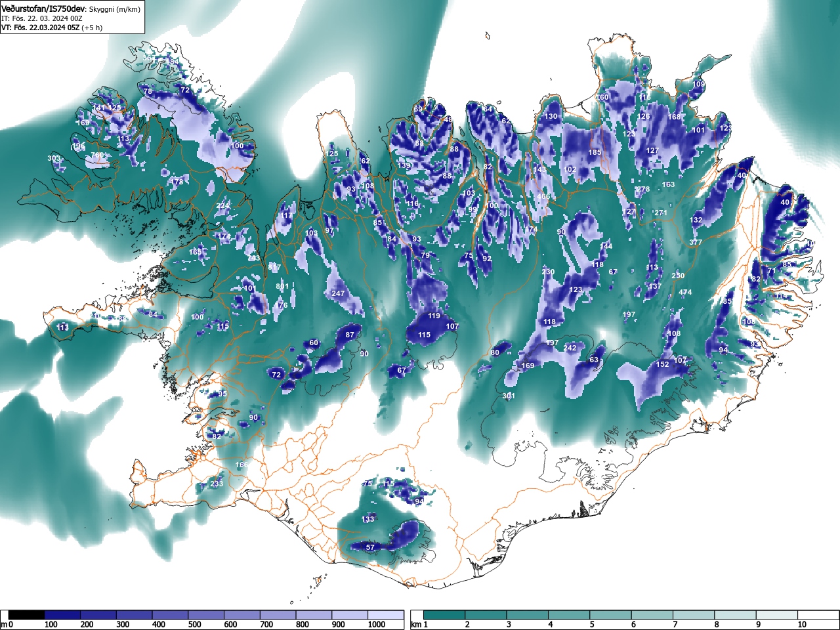840x630 pixels.
Task: Click the visibility value '250' on the map
Action: [678, 276]
